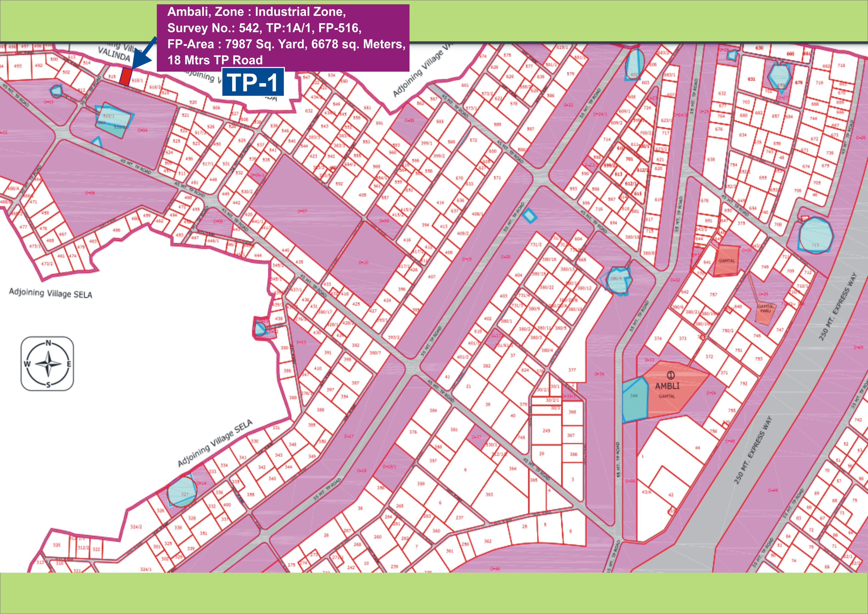Screen dimensions: 868x614
Task: Click the 'Survey No.: 542, TP:1A/1' line
Action: 264,28
